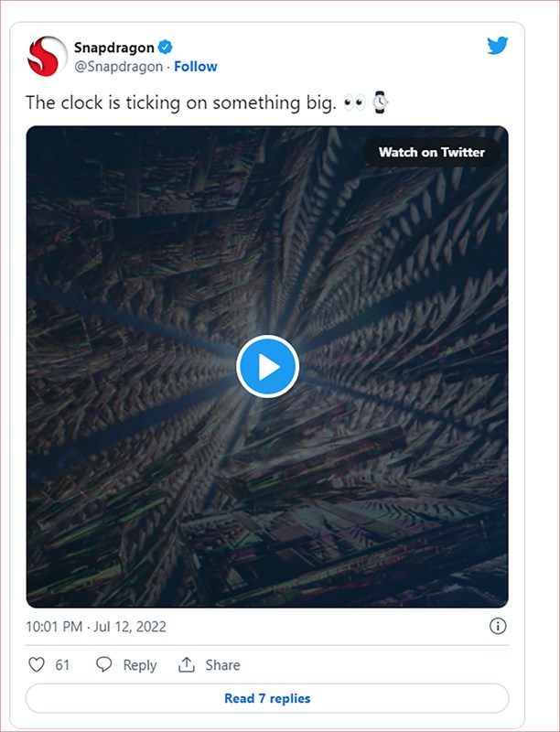Viewport: 560px width, 732px height.
Task: Play the embedded video
Action: pyautogui.click(x=267, y=366)
